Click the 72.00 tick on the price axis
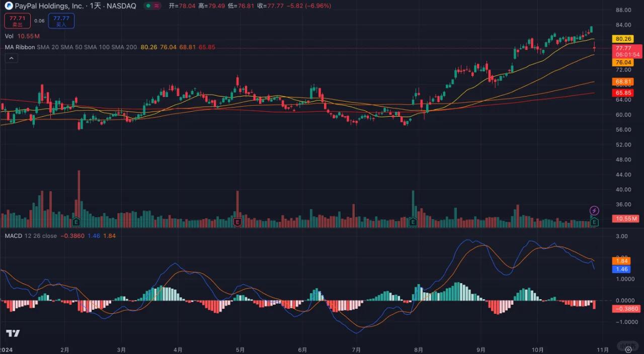Screen dimensions: 644x354 623,70
